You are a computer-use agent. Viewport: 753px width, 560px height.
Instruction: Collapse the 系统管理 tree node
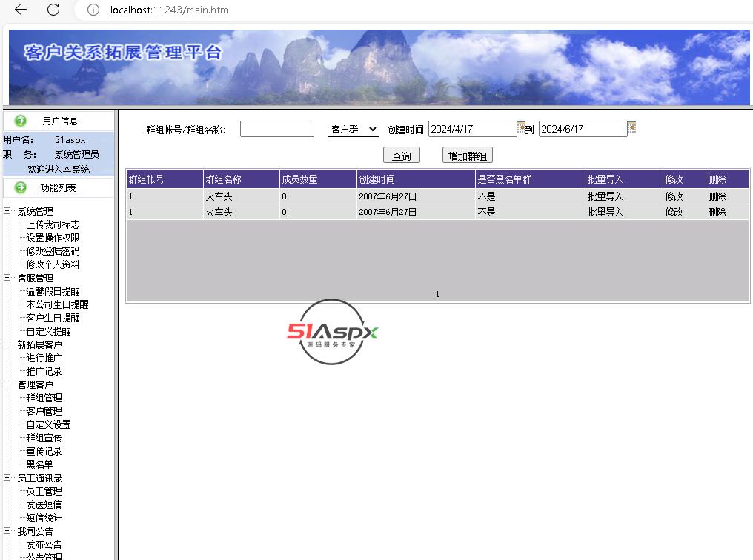point(7,211)
